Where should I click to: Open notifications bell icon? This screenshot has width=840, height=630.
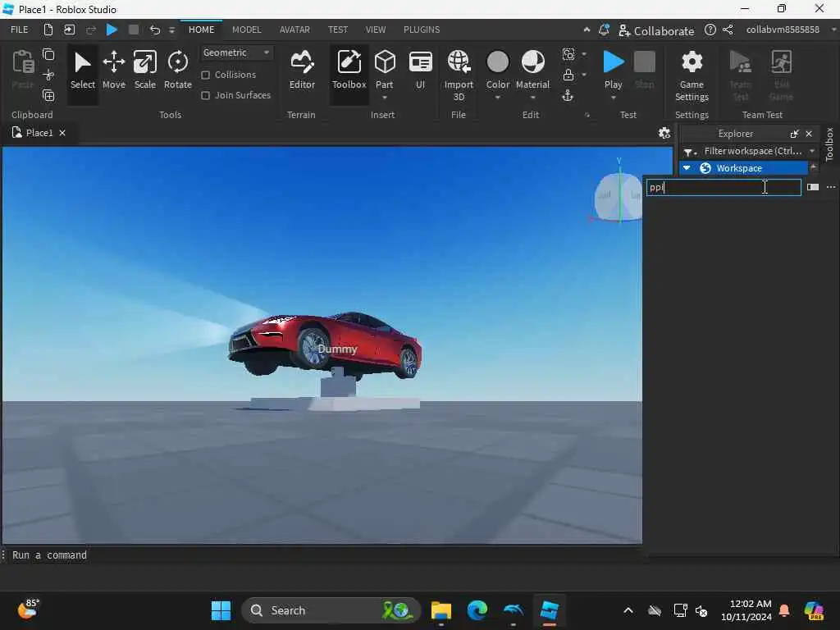click(x=604, y=30)
